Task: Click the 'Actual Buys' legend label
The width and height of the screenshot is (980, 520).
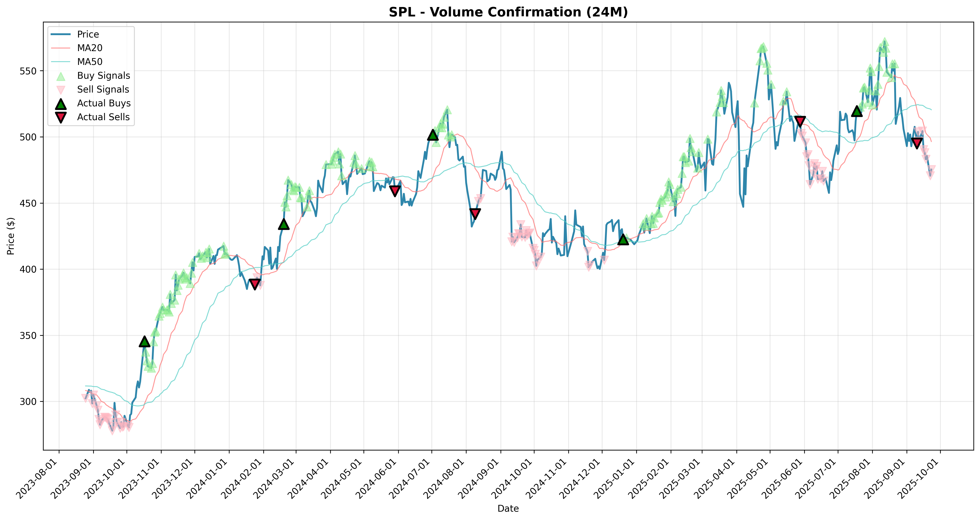Action: (x=104, y=103)
